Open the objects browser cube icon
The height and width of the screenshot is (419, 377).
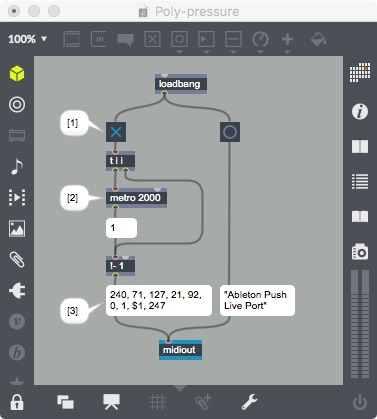(x=17, y=73)
